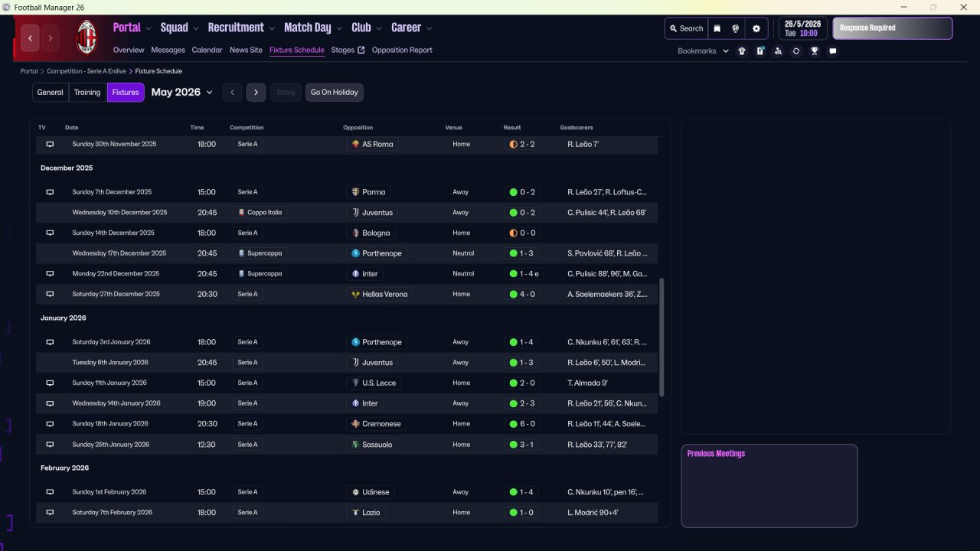Click Competition - Serie A Enilive breadcrumb
Image resolution: width=980 pixels, height=551 pixels.
click(86, 71)
